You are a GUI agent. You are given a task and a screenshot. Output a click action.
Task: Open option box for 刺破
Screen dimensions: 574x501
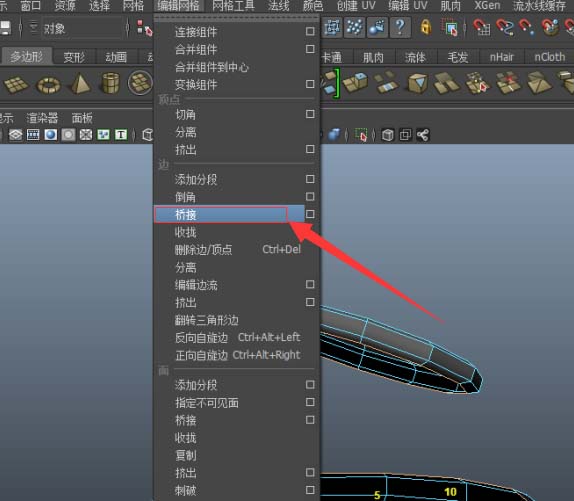click(x=310, y=490)
